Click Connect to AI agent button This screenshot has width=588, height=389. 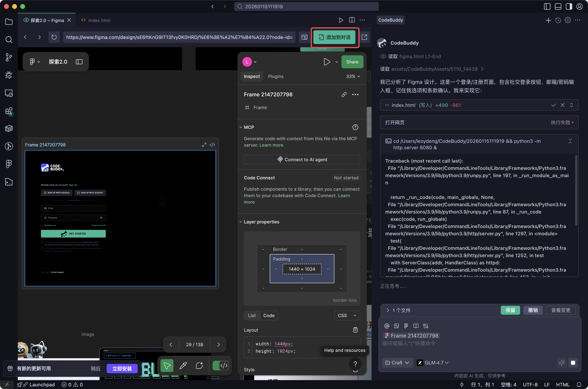pyautogui.click(x=302, y=160)
